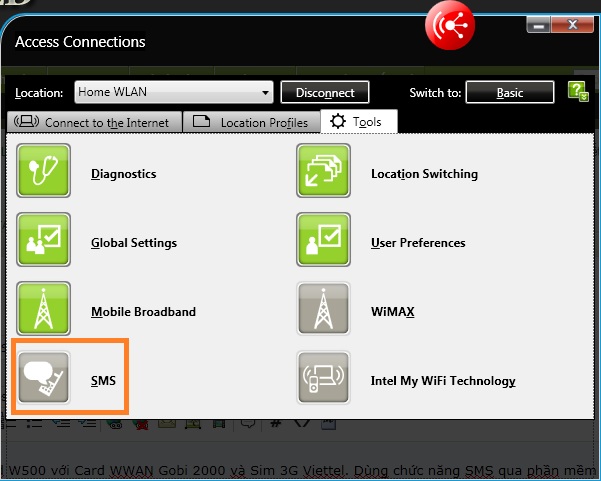Switch to Connect to the Internet tab
The image size is (601, 481).
click(96, 122)
